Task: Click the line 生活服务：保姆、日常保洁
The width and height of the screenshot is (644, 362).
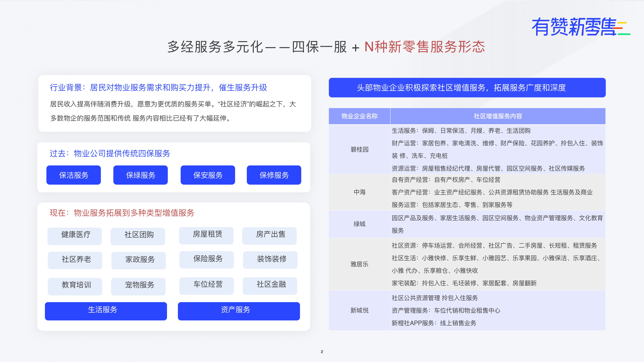Action: [461, 131]
